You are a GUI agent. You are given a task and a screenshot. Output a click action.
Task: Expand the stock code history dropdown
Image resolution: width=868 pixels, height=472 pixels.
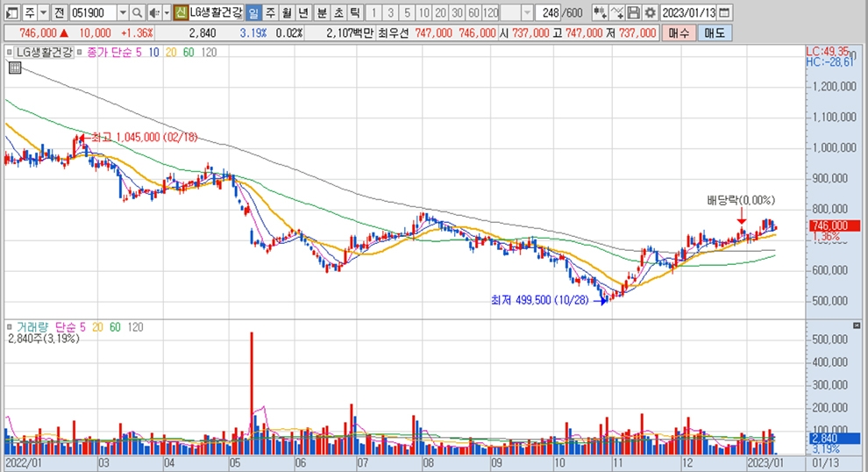pyautogui.click(x=123, y=12)
